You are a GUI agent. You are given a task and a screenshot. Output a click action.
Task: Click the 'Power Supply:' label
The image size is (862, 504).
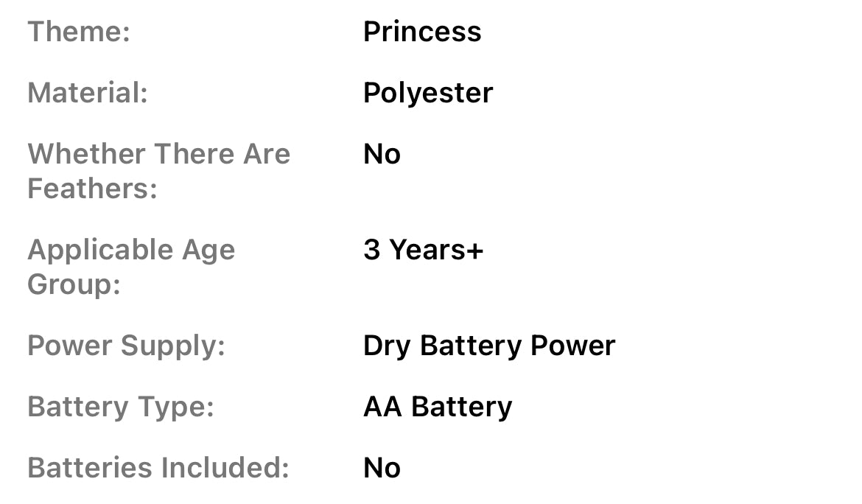click(x=126, y=346)
